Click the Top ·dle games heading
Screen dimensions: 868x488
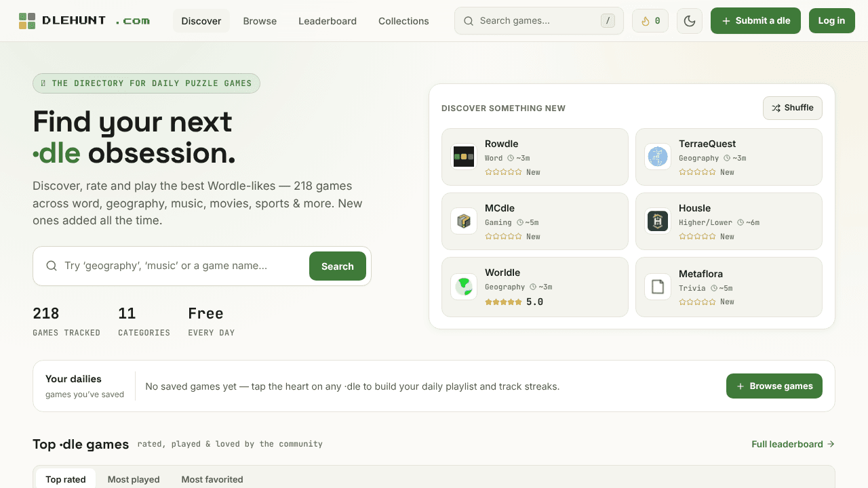81,445
